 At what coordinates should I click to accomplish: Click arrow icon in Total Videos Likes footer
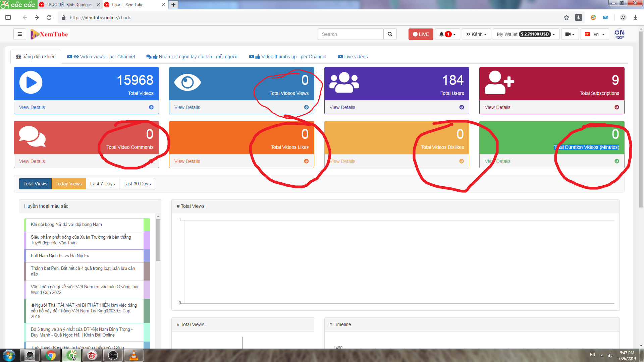click(306, 161)
